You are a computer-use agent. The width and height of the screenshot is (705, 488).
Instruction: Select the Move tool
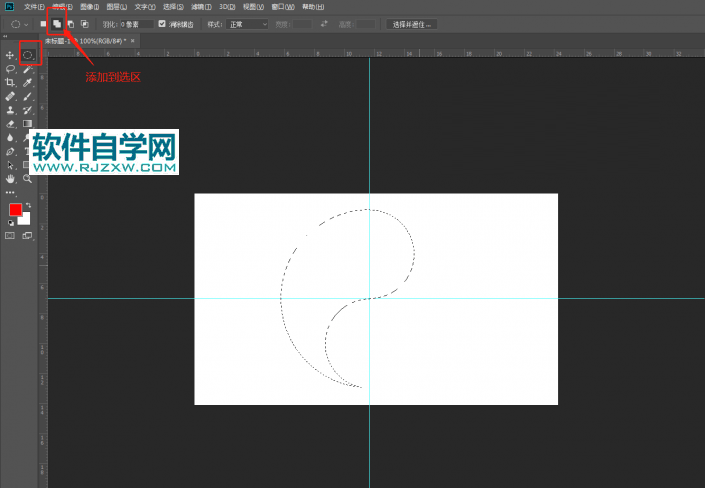click(x=11, y=54)
